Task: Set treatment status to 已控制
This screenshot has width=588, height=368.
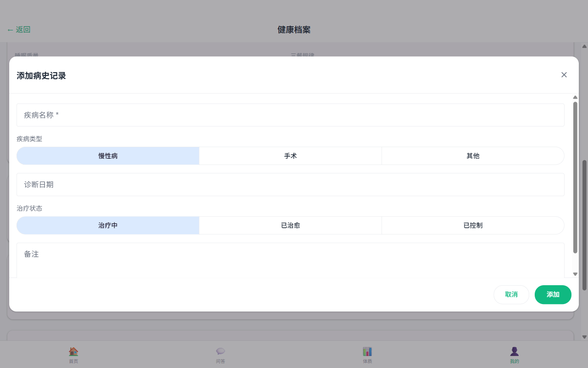Action: 473,225
